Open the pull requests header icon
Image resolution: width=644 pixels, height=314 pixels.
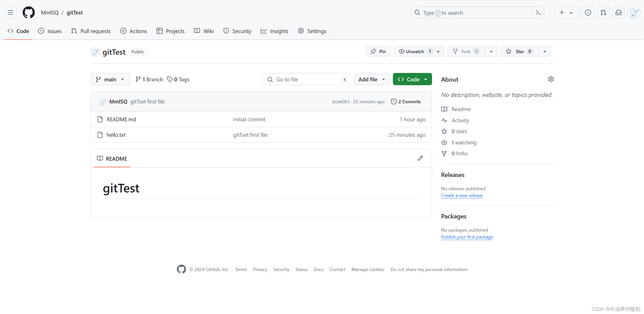click(603, 12)
